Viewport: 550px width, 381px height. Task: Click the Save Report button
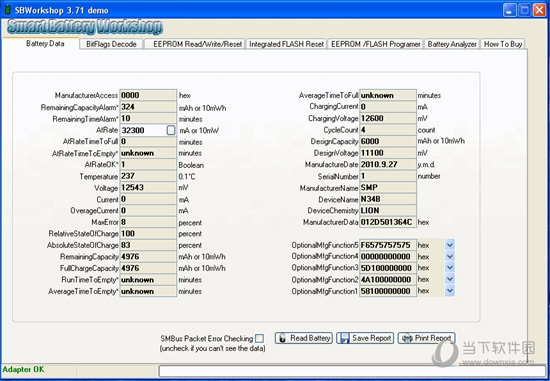coord(365,338)
